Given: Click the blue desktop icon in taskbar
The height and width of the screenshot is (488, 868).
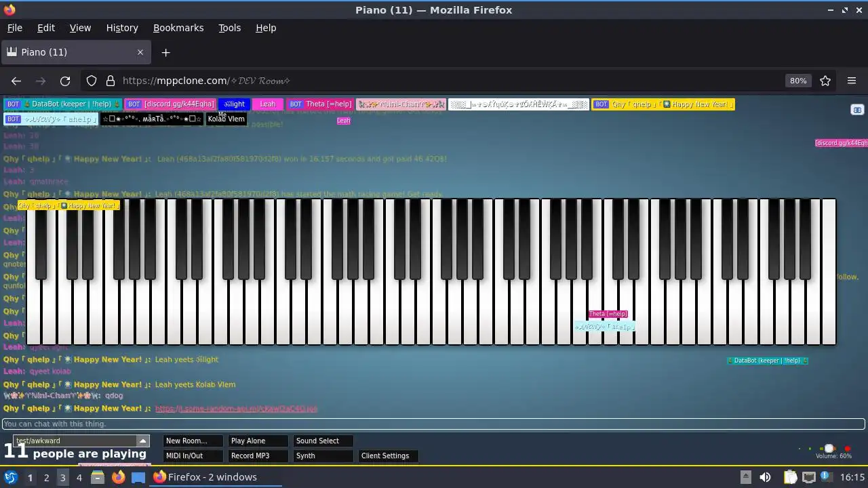Looking at the screenshot, I should point(138,477).
